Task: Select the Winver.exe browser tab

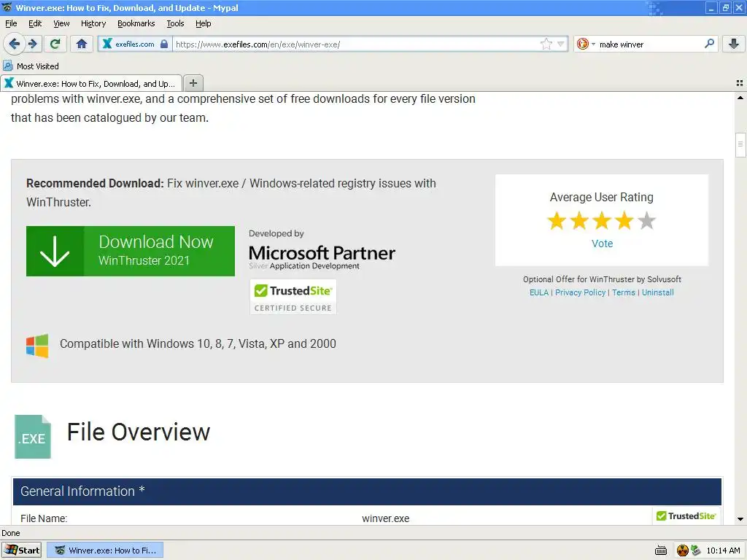Action: 91,83
